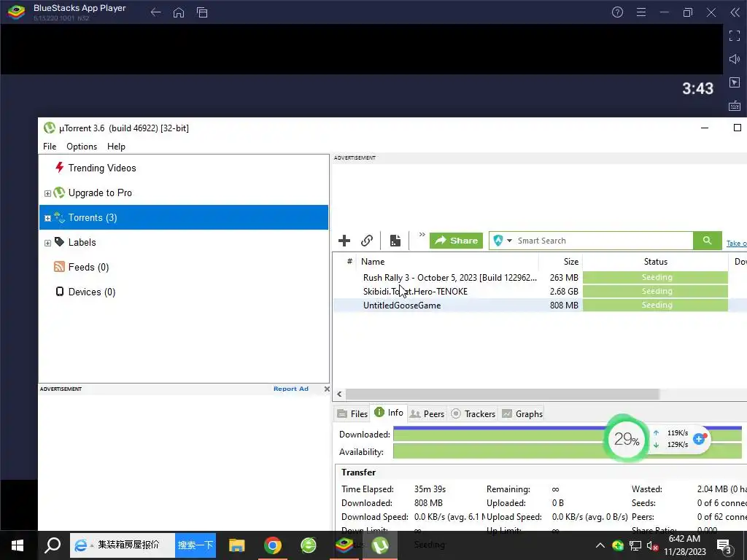
Task: Click the Add Torrent from URL link icon
Action: (x=366, y=241)
